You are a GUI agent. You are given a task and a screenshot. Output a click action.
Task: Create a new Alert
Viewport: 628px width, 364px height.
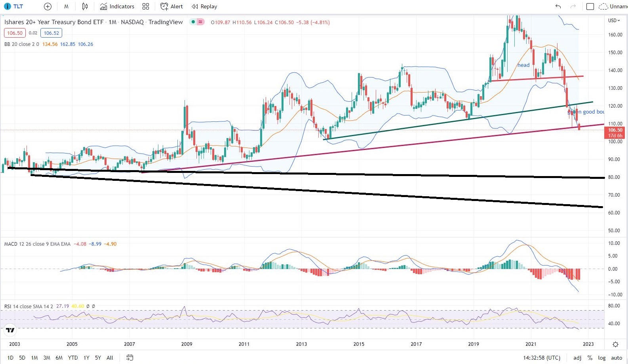coord(171,6)
